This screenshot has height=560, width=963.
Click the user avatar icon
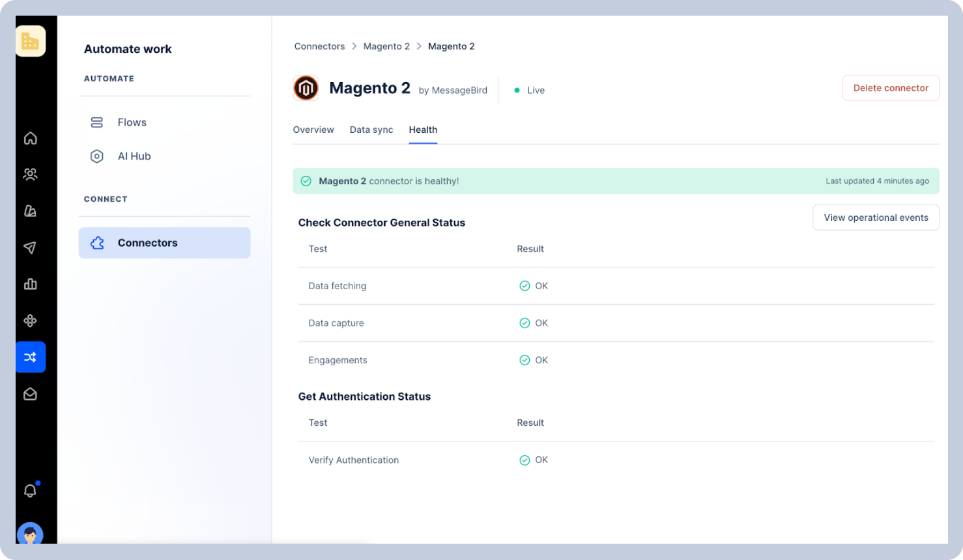click(x=30, y=534)
